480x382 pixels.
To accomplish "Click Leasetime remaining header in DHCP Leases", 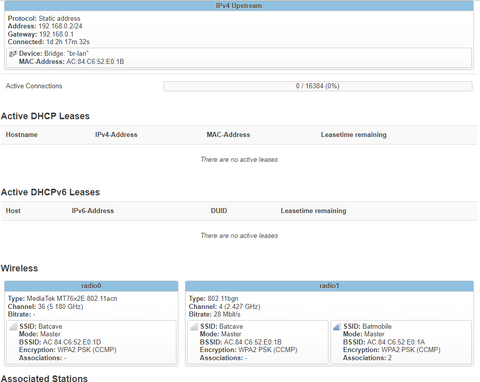I will [x=354, y=135].
